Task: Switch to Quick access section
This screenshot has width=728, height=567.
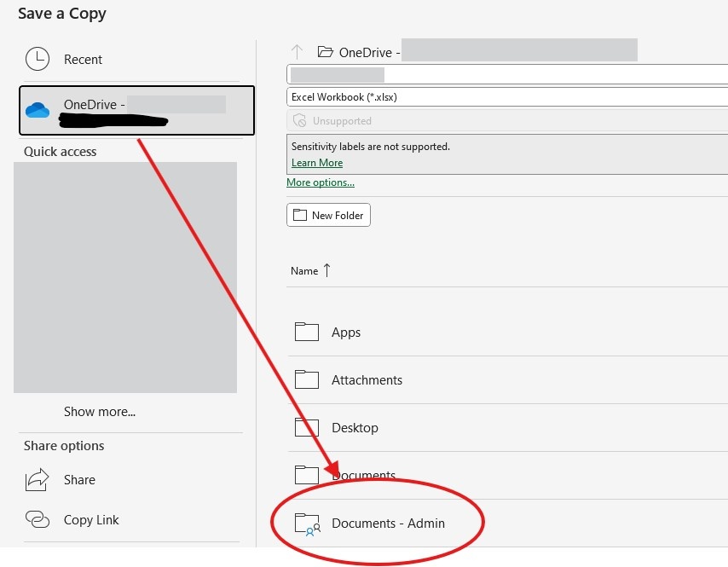Action: (x=59, y=151)
